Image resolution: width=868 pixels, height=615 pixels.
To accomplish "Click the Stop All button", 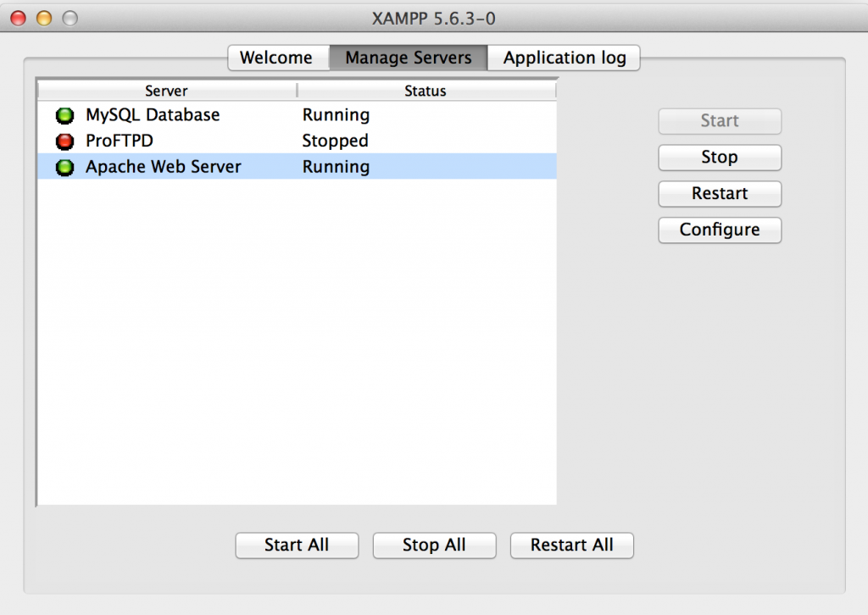I will click(x=434, y=546).
